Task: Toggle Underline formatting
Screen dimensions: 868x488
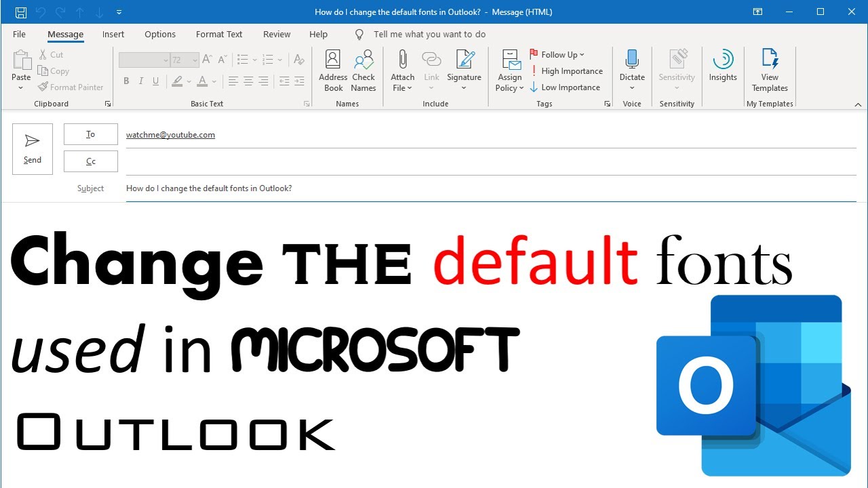Action: (x=156, y=81)
